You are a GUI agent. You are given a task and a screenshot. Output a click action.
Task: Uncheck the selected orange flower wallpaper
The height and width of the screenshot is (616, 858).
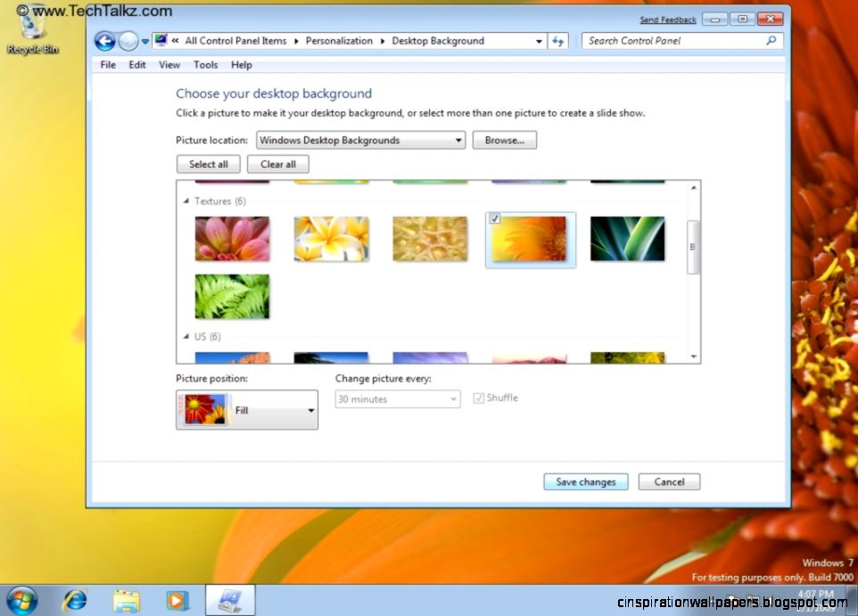pos(494,218)
